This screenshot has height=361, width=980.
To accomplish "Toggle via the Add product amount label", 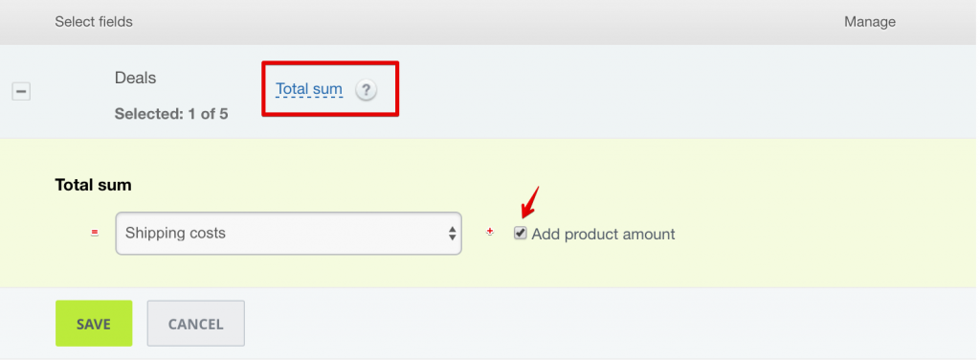I will pos(603,234).
